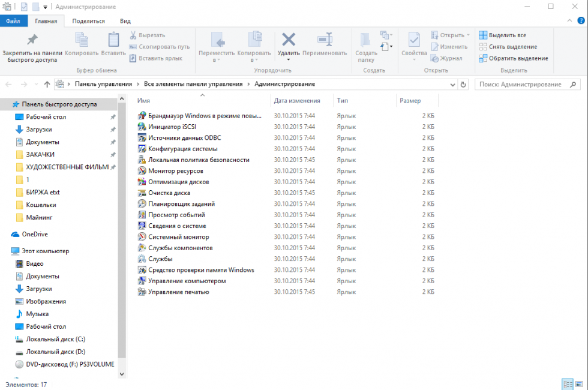Select Сведения о системе icon
This screenshot has height=390, width=588.
pos(142,226)
